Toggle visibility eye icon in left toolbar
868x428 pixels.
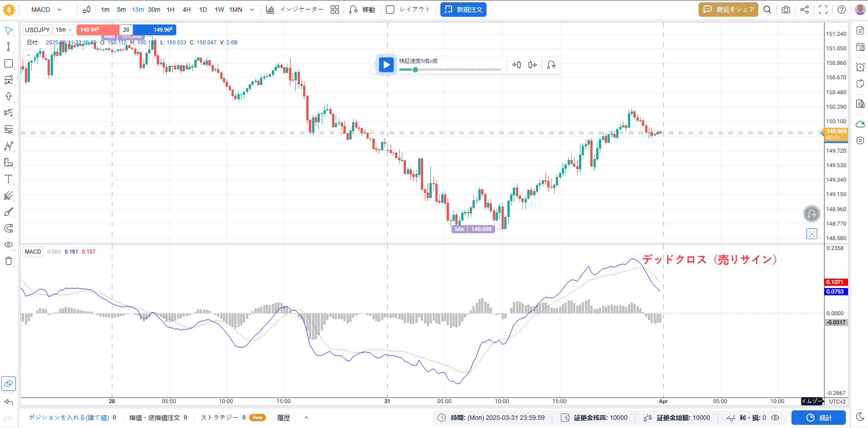(8, 245)
